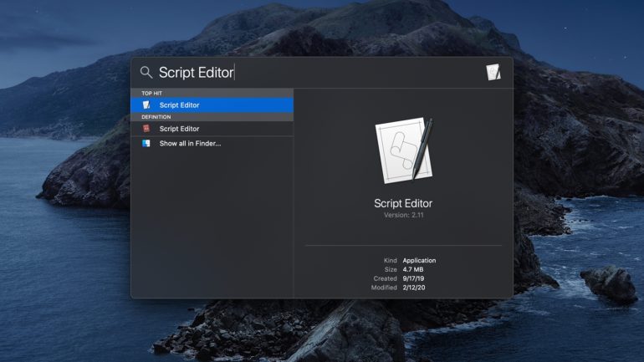Click the Finder icon next to Show all in Finder
Viewport: 644px width, 362px height.
tap(146, 143)
